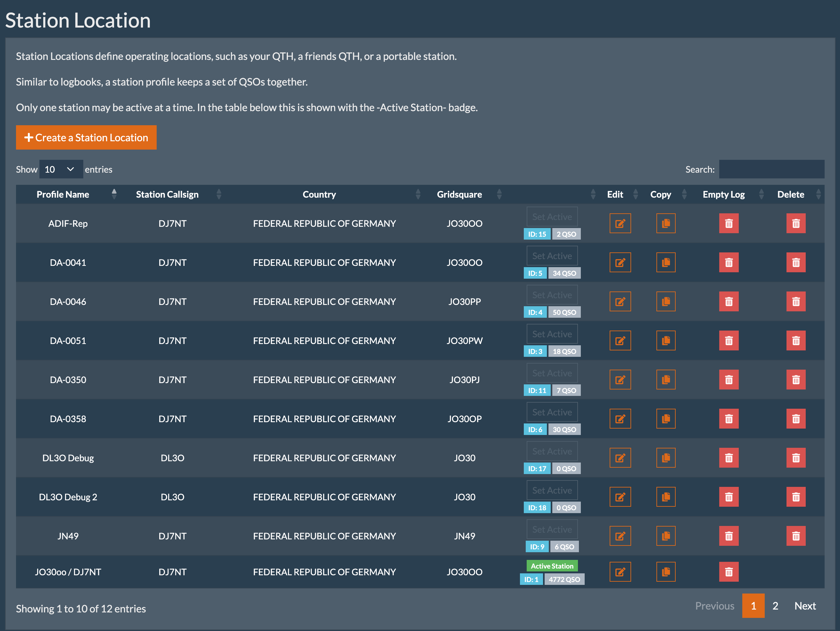Sort by the Empty Log column
840x631 pixels.
(729, 194)
